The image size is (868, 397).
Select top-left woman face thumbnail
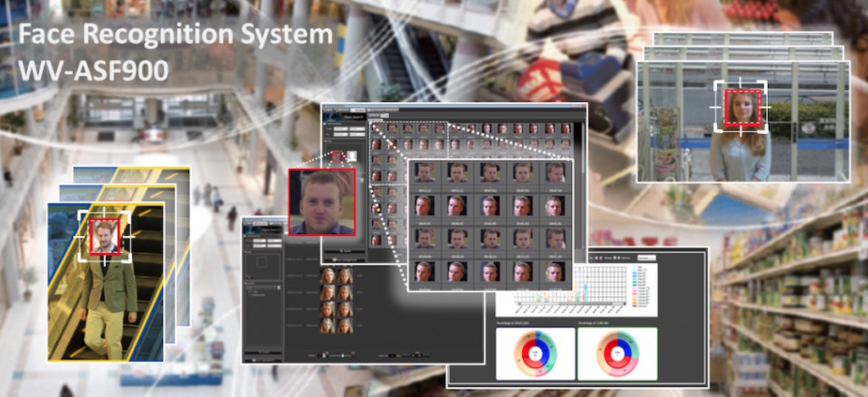point(326,276)
